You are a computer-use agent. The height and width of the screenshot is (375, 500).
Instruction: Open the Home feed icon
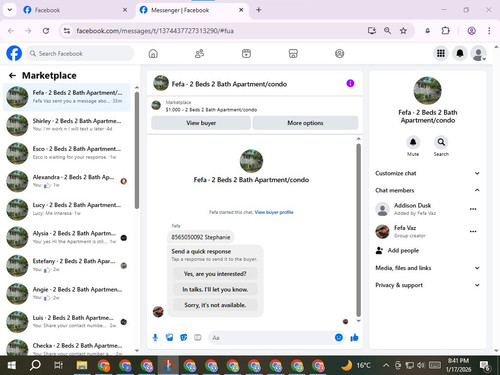coord(153,53)
